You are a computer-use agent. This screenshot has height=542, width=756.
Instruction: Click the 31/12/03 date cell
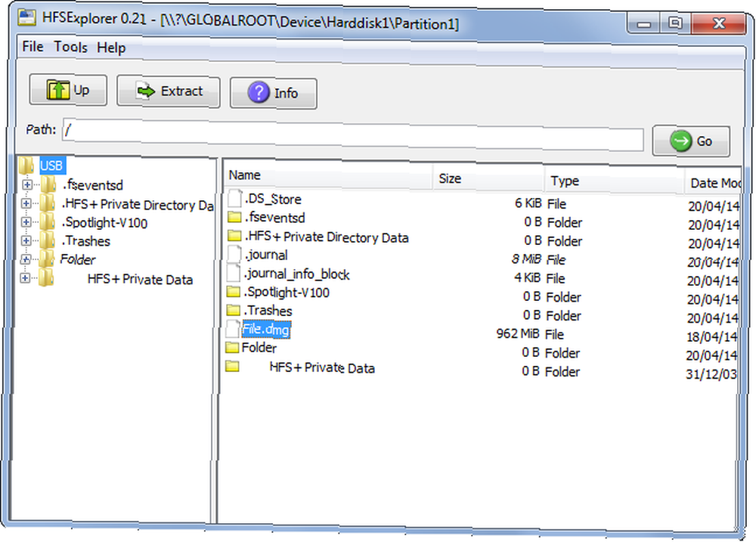pos(711,373)
